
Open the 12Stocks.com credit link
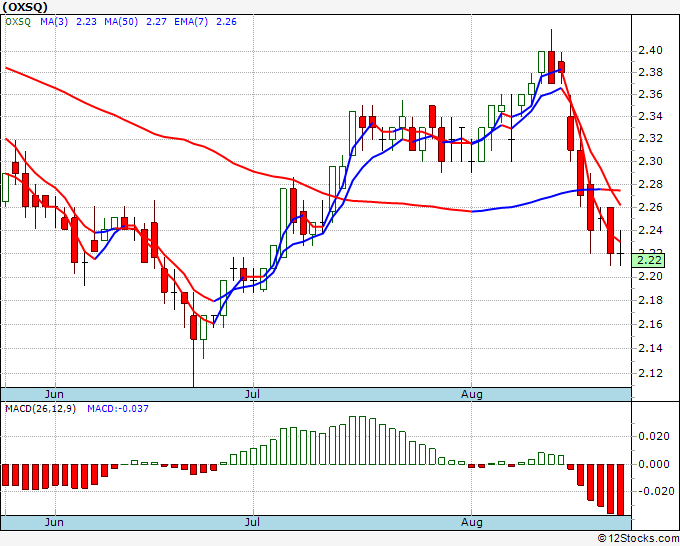pos(638,539)
